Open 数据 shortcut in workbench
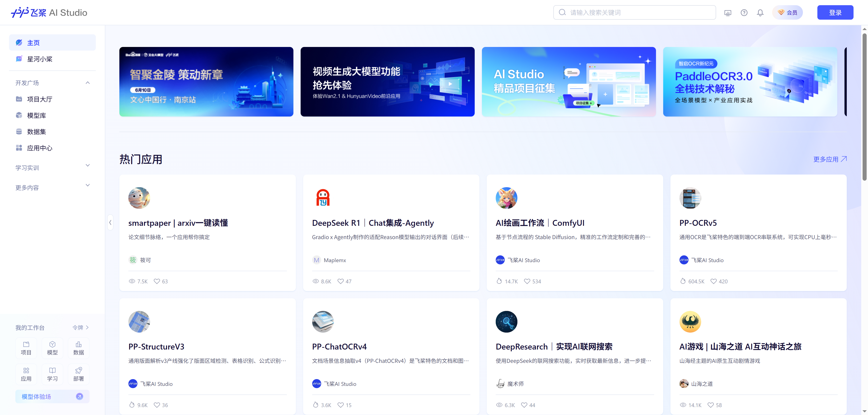This screenshot has width=868, height=415. coord(78,348)
